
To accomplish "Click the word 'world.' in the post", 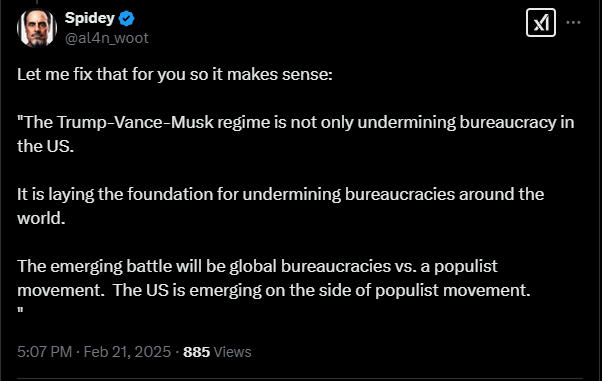I will pyautogui.click(x=41, y=218).
